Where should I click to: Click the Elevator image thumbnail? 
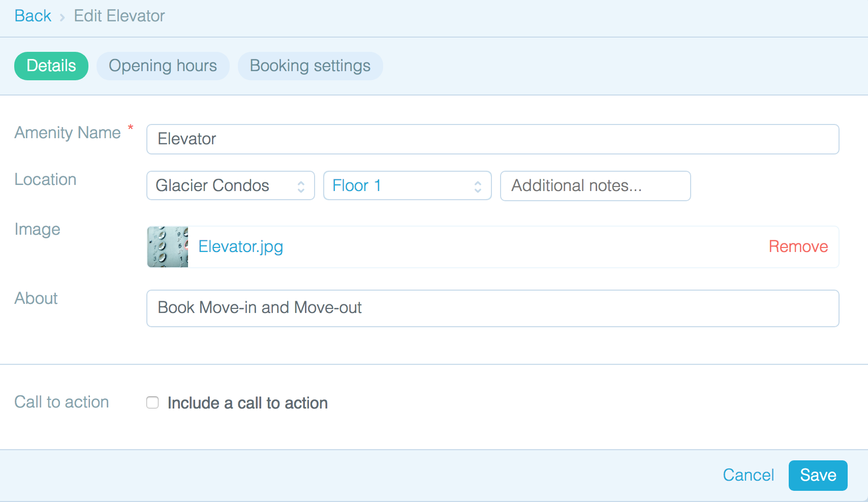[168, 247]
